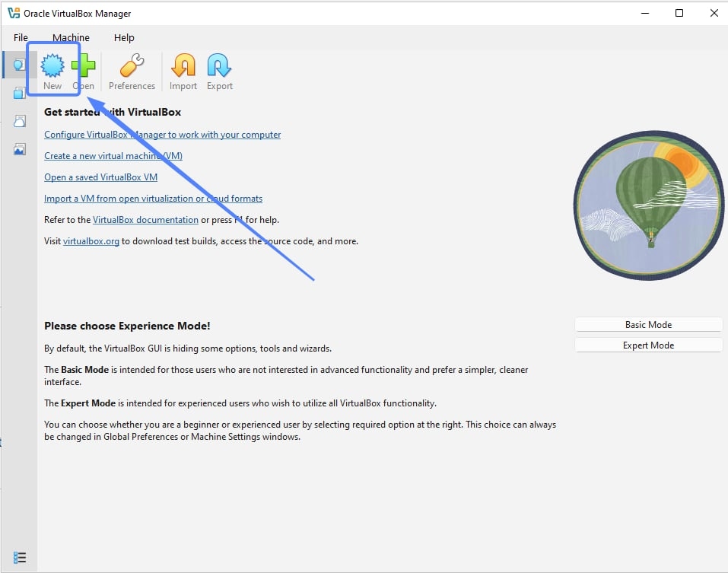Open the File menu
The width and height of the screenshot is (728, 573).
[x=21, y=37]
